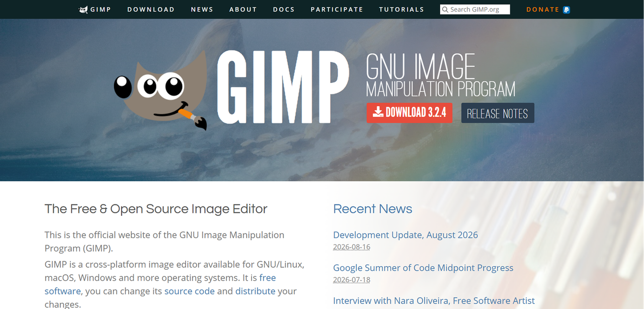Open Google Summer of Code Midpoint Progress
Viewport: 644px width, 309px height.
(x=423, y=268)
